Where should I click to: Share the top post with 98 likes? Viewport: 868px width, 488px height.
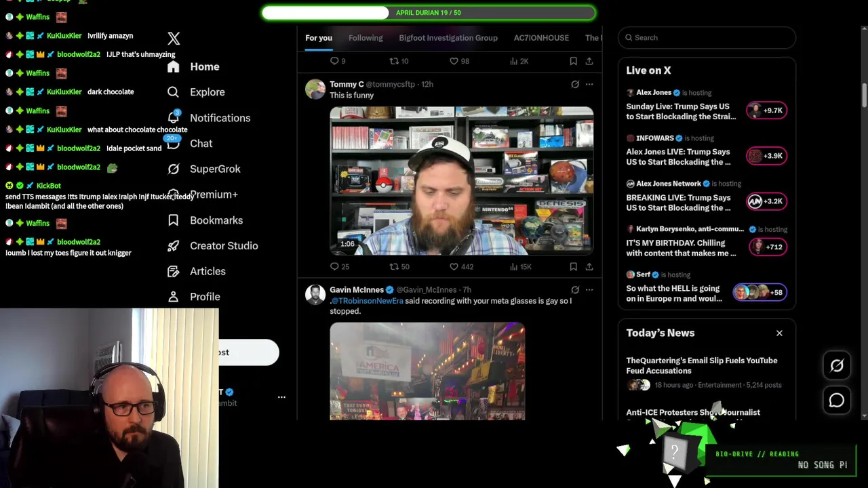[x=589, y=61]
